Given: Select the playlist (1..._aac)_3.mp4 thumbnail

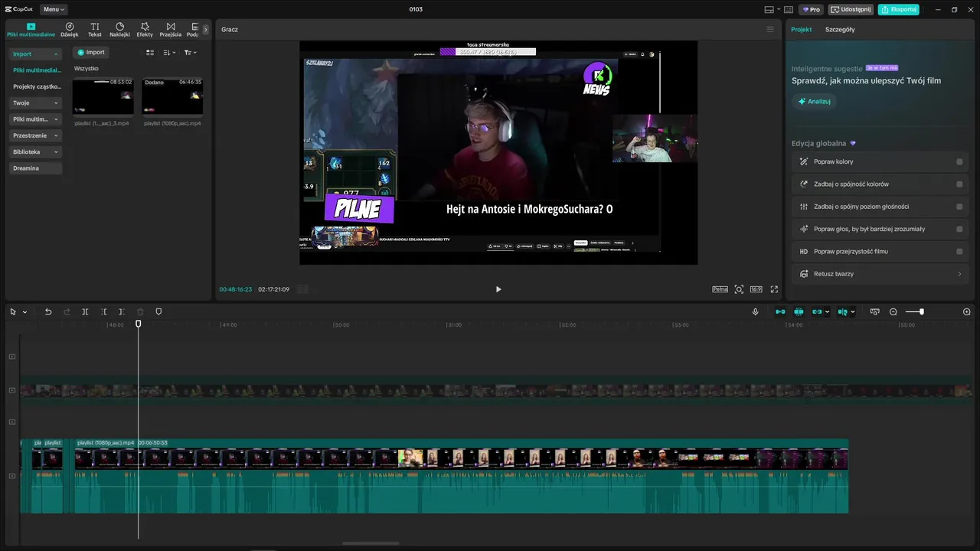Looking at the screenshot, I should point(103,96).
